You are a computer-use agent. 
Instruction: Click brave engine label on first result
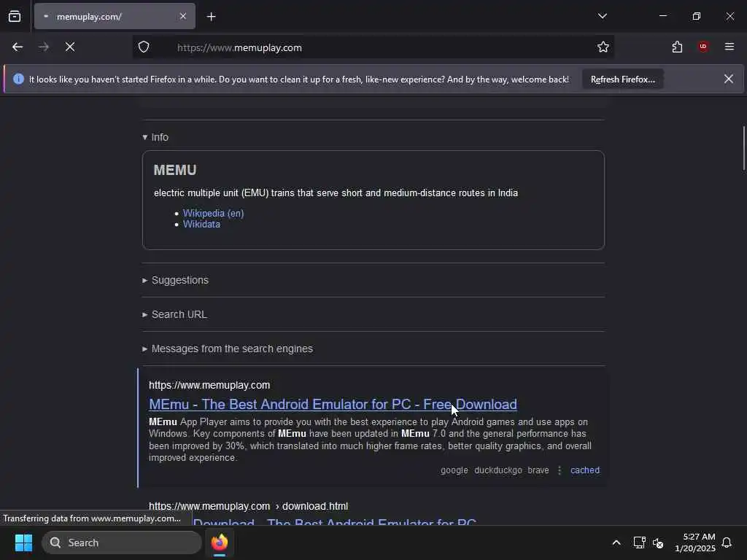[538, 470]
